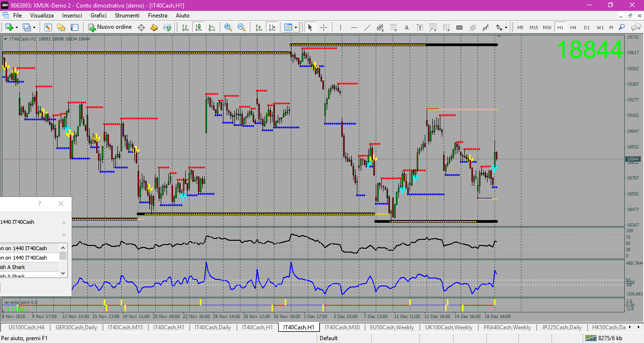Select the H1 timeframe button
644x343 pixels.
(x=560, y=27)
